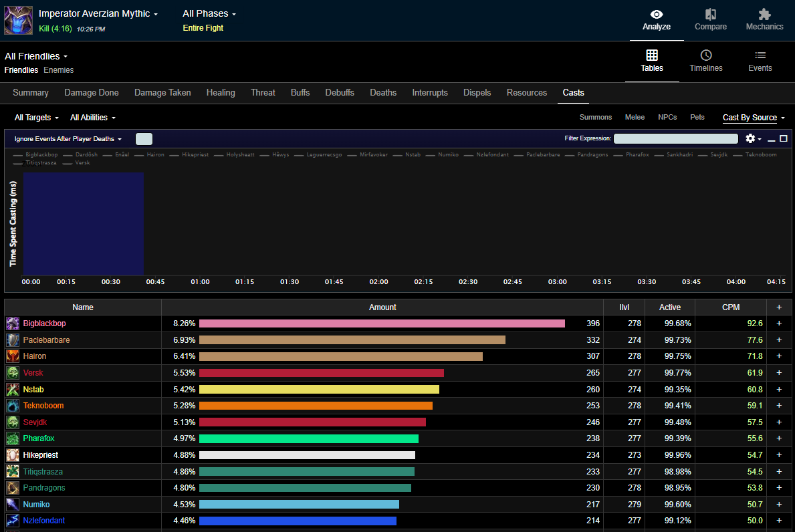Toggle Hairon's line in chart legend
Screen dimensions: 795x532
point(156,154)
